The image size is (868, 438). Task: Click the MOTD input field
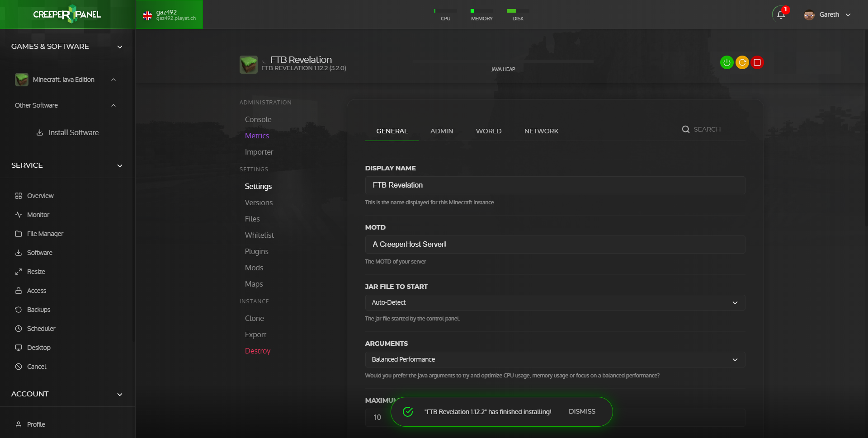click(555, 245)
